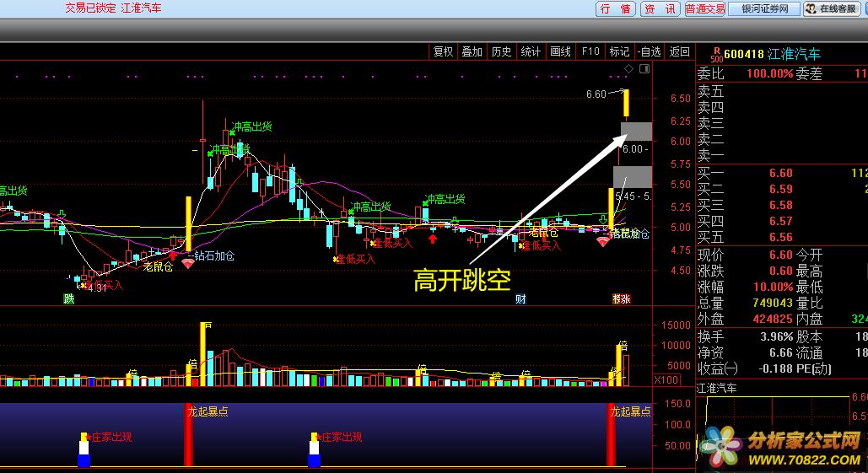Open the 普通交易 trading tab
868x473 pixels.
click(x=704, y=8)
